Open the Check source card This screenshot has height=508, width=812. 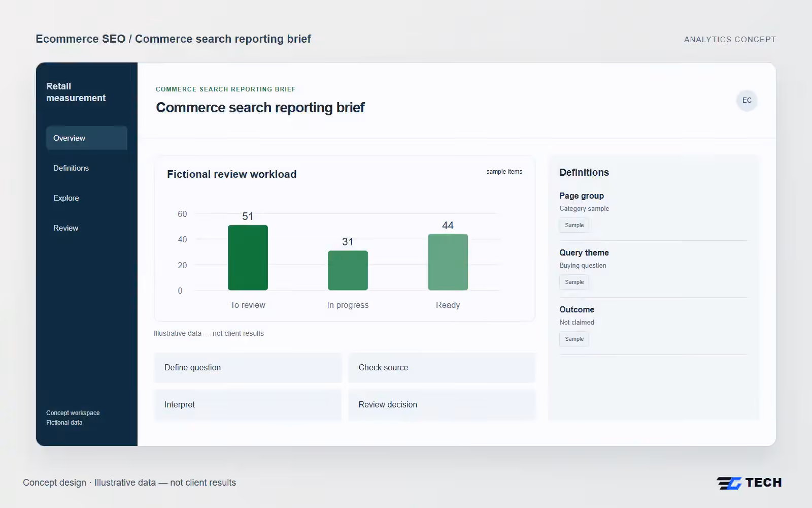pyautogui.click(x=442, y=368)
